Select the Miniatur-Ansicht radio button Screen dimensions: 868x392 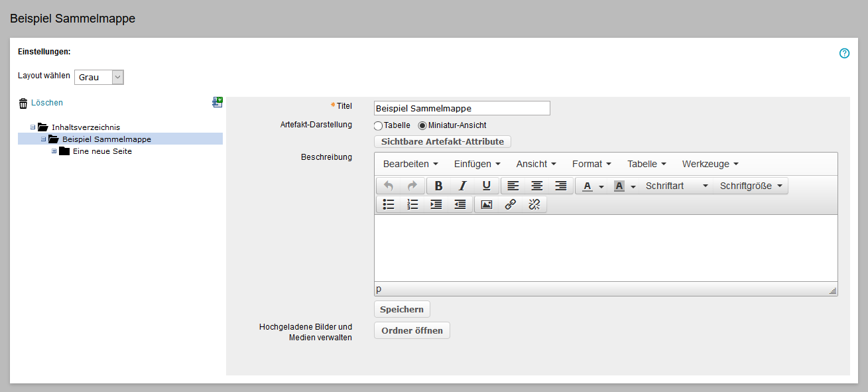click(422, 125)
